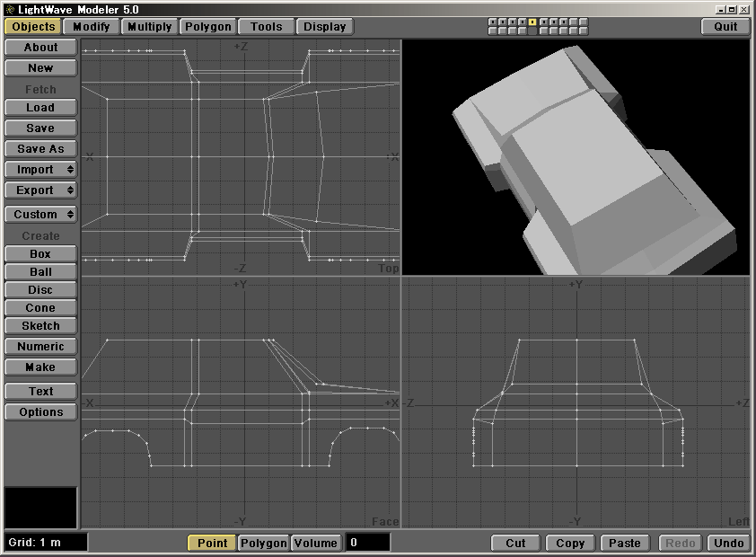Set layer 7 as background layer
The image size is (756, 557).
[554, 31]
